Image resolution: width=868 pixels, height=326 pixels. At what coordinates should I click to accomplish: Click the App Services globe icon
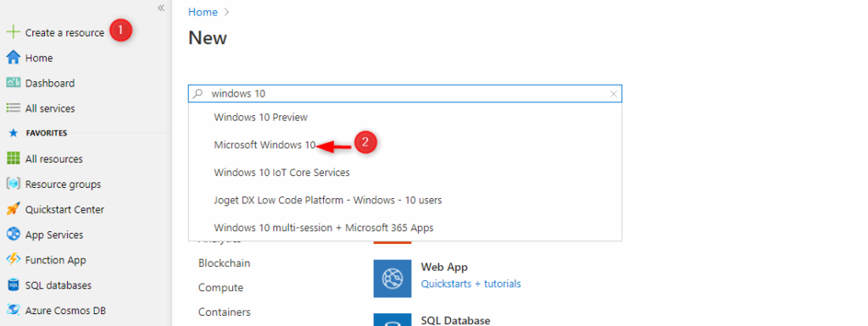pyautogui.click(x=13, y=235)
